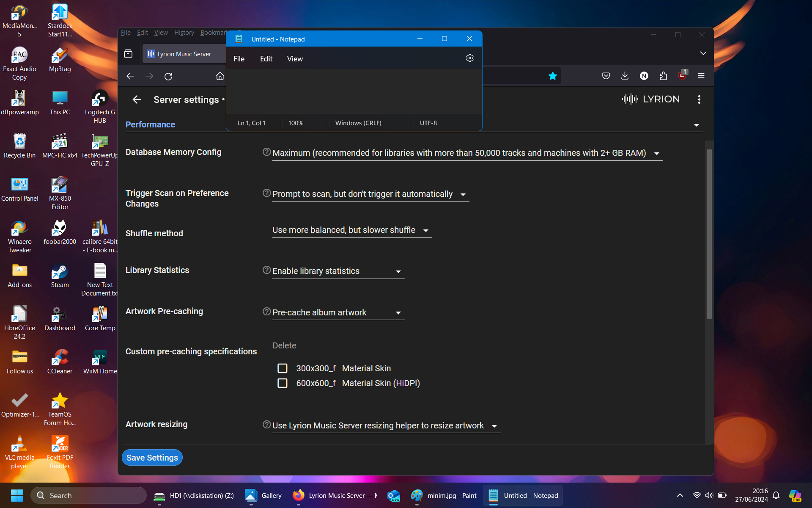Open Firefox View menu
Screen dimensions: 812x508
pos(161,33)
